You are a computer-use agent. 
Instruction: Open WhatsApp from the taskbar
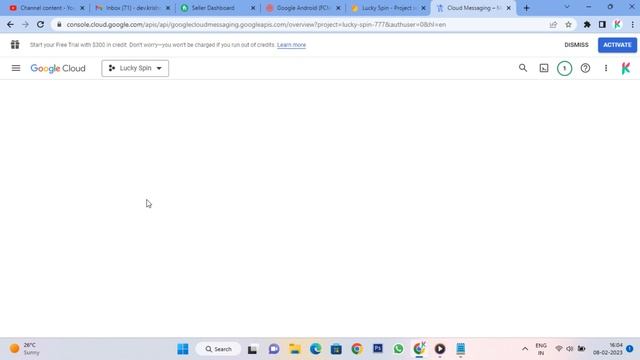(x=398, y=349)
